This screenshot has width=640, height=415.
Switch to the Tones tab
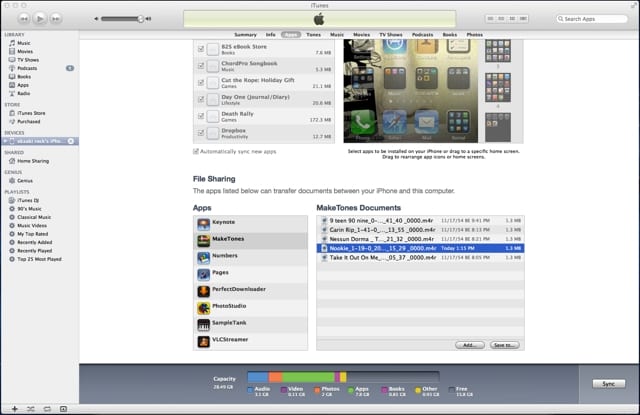point(313,35)
